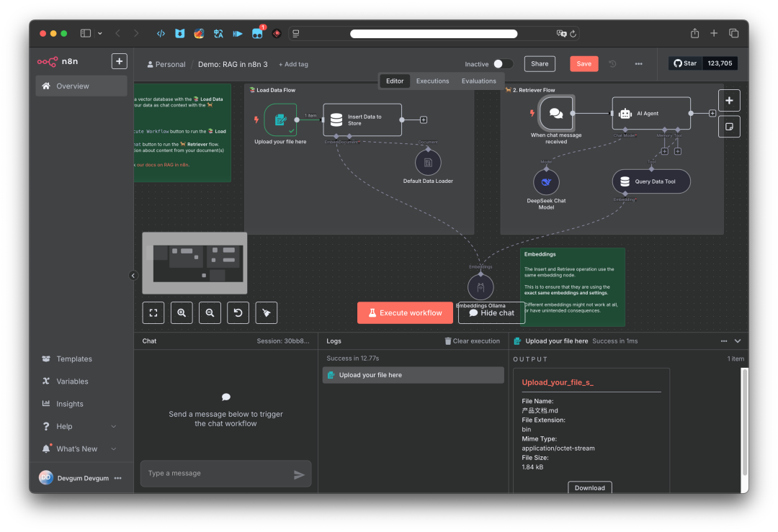This screenshot has height=532, width=778.
Task: Zoom out on the canvas
Action: pyautogui.click(x=210, y=313)
